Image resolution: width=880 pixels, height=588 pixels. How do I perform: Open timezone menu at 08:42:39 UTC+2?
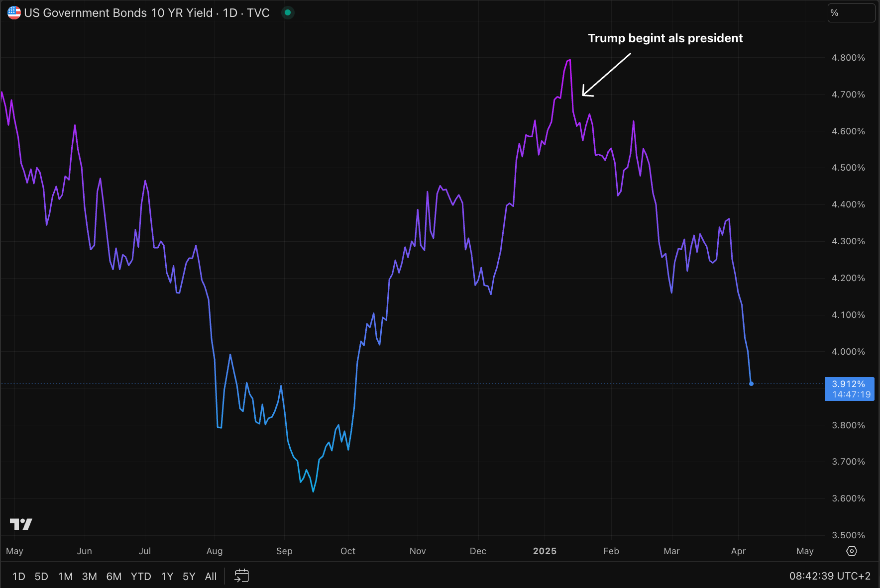point(830,576)
